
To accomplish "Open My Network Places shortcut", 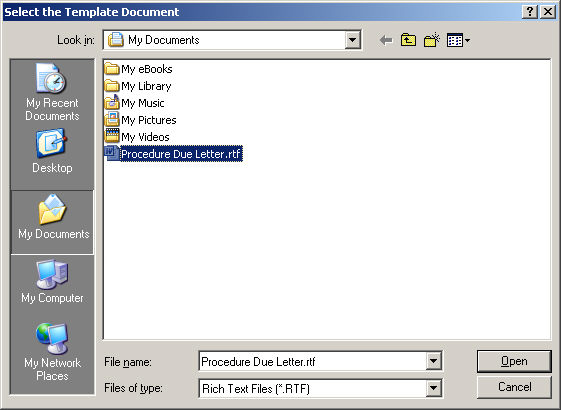I will coord(52,352).
